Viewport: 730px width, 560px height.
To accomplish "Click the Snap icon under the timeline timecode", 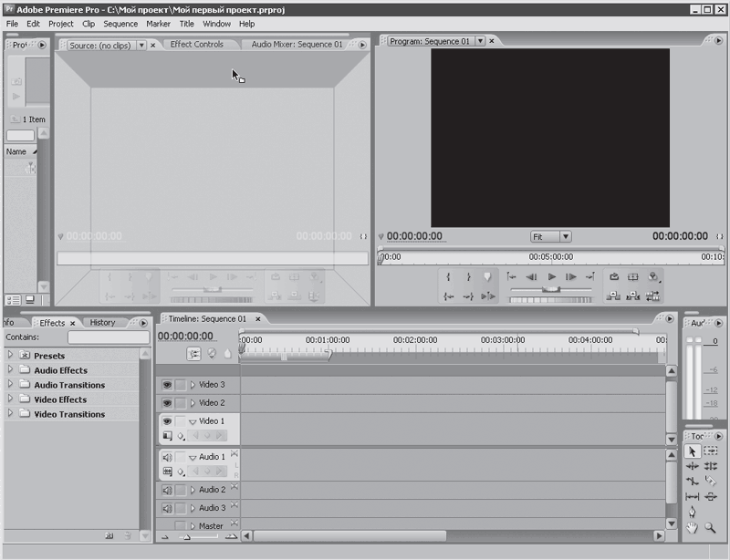I will pos(194,354).
